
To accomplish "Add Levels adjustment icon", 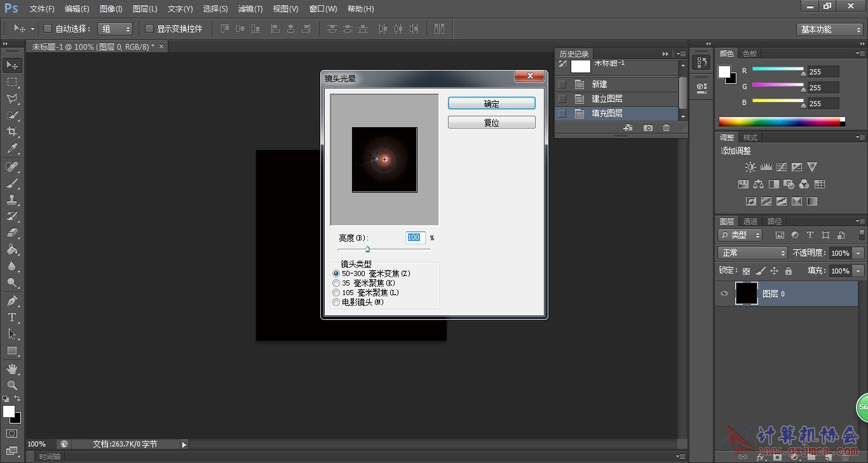I will 766,167.
